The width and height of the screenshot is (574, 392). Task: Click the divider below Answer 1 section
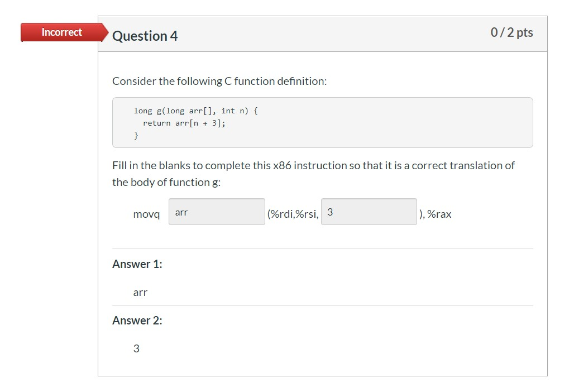click(x=322, y=305)
